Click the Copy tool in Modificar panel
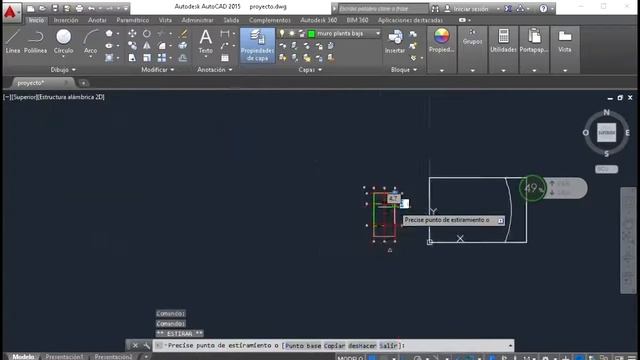Viewport: 640px width, 360px height. (x=132, y=45)
